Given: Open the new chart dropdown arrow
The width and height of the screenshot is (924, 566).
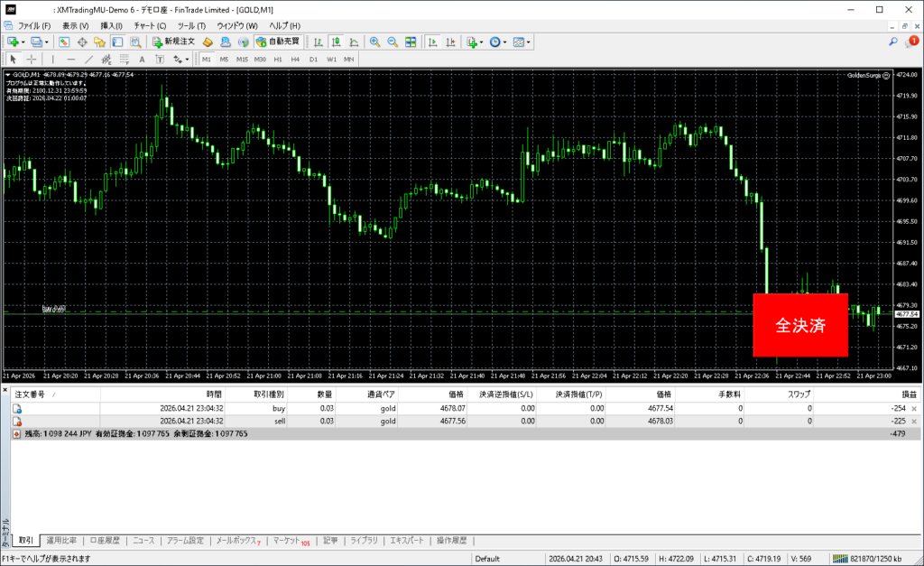Looking at the screenshot, I should pyautogui.click(x=23, y=42).
